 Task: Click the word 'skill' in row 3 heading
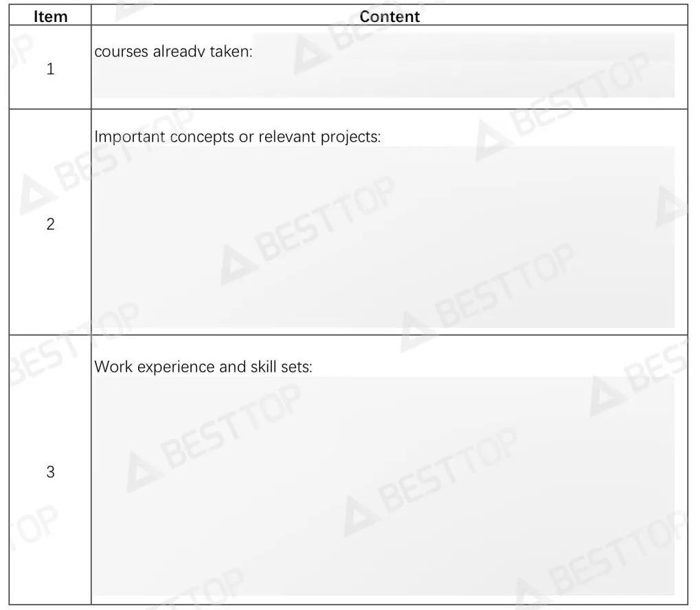tap(264, 367)
